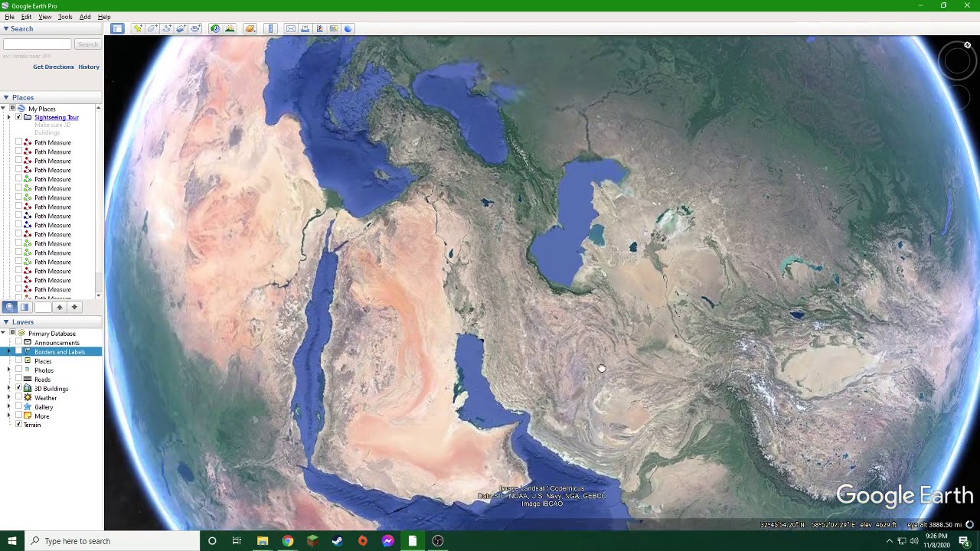
Task: Select the My Places tree item
Action: coord(42,109)
